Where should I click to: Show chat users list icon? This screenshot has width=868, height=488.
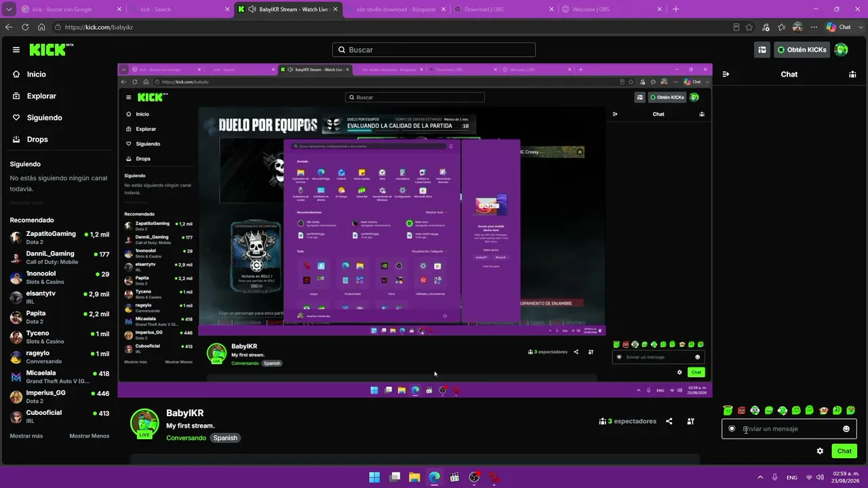852,74
